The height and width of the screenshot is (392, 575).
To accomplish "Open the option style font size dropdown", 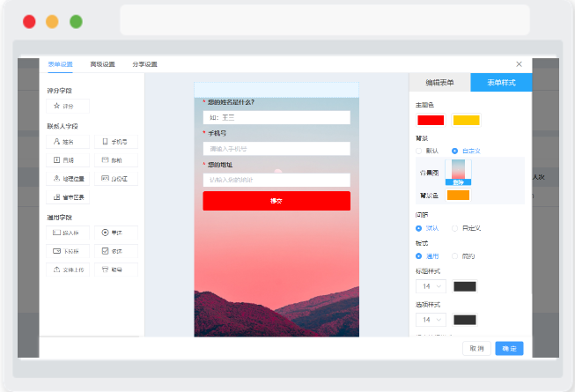I will tap(431, 320).
